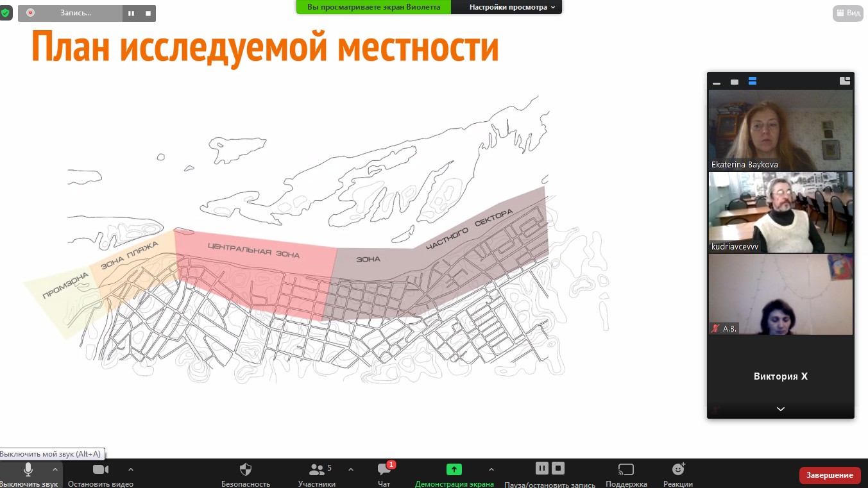Expand audio options arrow beside microphone
The height and width of the screenshot is (488, 868).
point(55,469)
